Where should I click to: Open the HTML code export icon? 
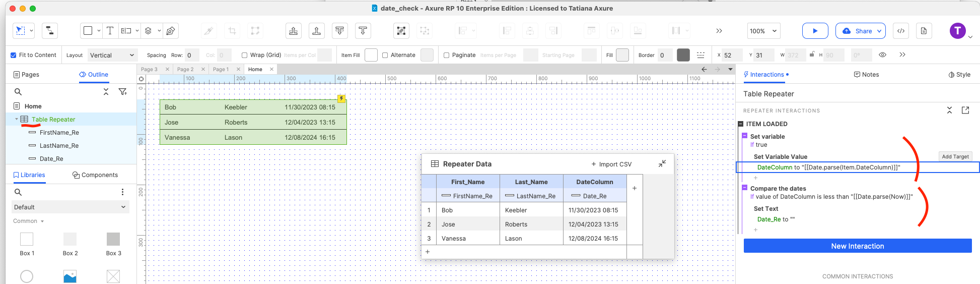pyautogui.click(x=901, y=31)
